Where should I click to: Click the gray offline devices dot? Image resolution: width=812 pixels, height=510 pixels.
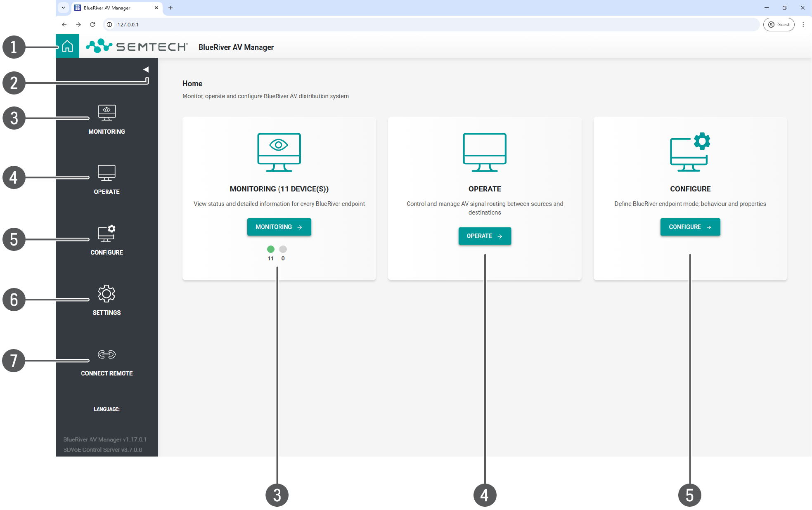click(x=283, y=249)
